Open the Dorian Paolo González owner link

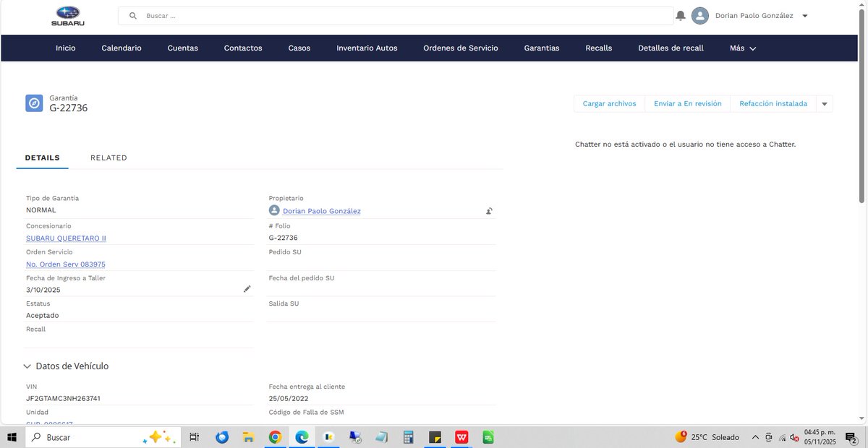(322, 211)
